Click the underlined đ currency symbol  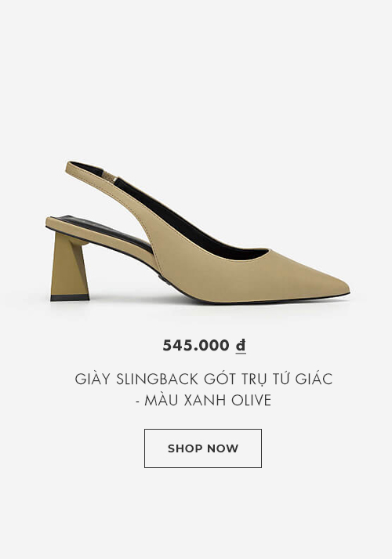click(x=241, y=346)
